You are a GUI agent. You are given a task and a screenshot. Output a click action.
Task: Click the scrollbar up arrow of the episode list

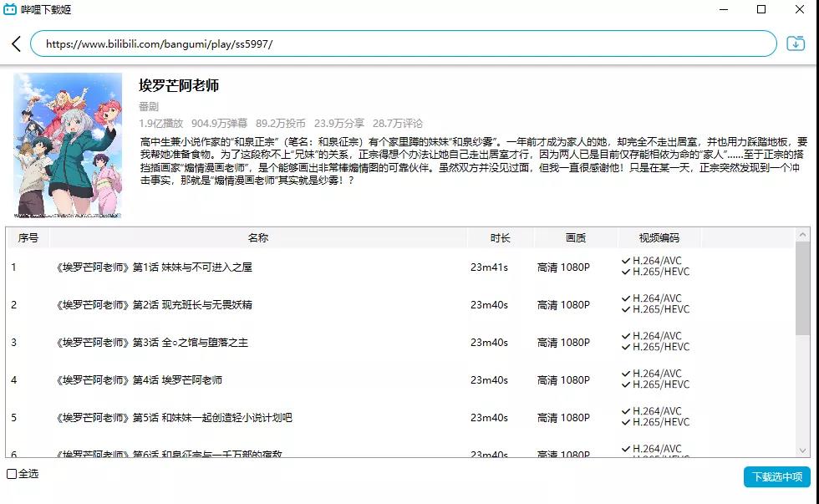(803, 235)
